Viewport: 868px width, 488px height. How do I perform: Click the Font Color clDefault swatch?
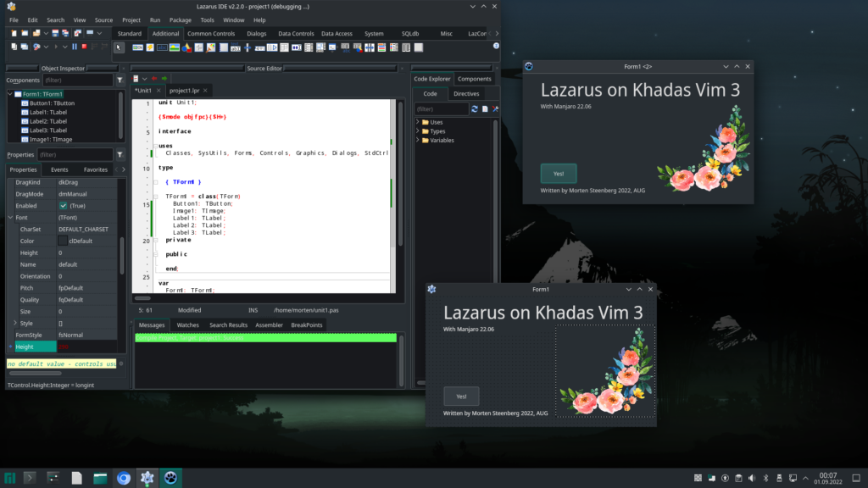63,241
